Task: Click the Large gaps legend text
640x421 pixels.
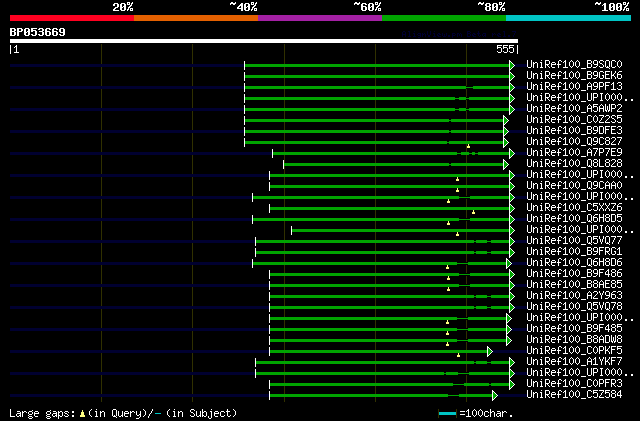Action: (x=42, y=414)
